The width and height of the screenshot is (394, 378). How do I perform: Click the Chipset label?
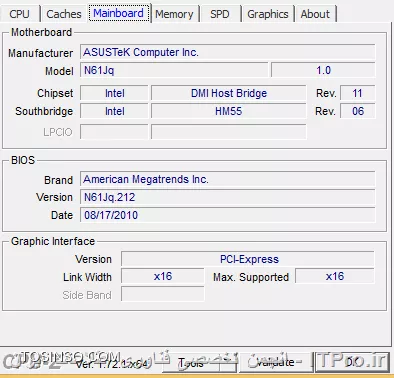tap(55, 93)
